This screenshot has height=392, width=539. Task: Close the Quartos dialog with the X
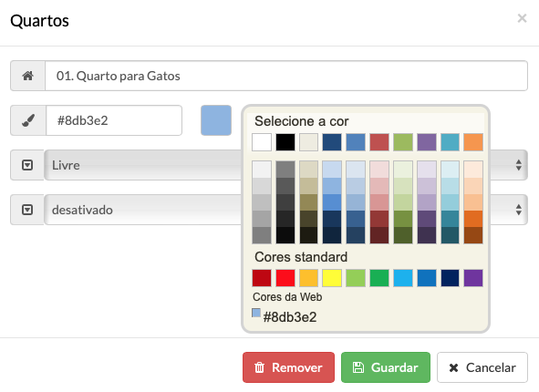(x=522, y=18)
